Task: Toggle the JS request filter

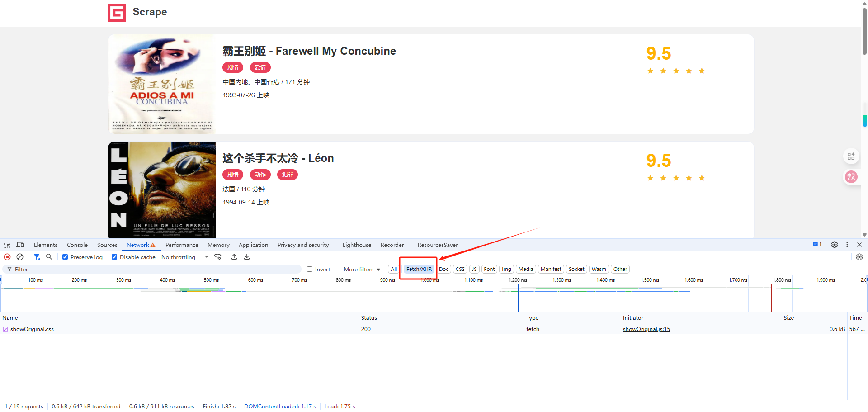Action: [x=474, y=269]
